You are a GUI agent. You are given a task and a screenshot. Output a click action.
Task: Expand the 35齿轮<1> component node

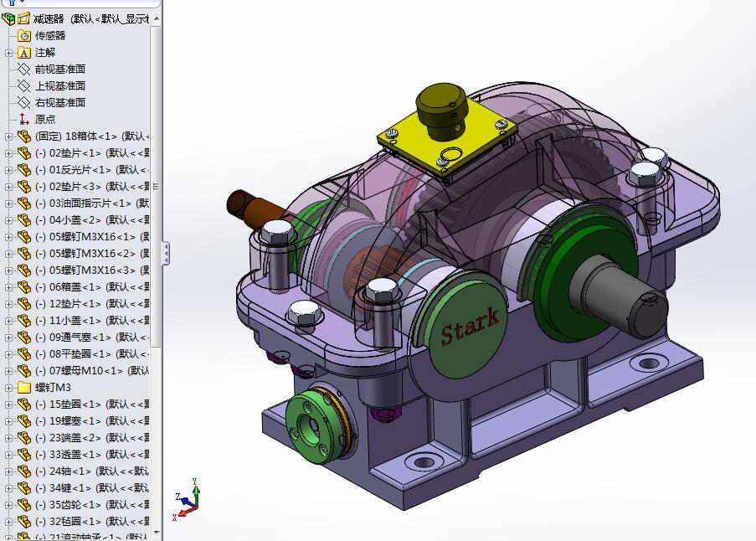[x=8, y=504]
